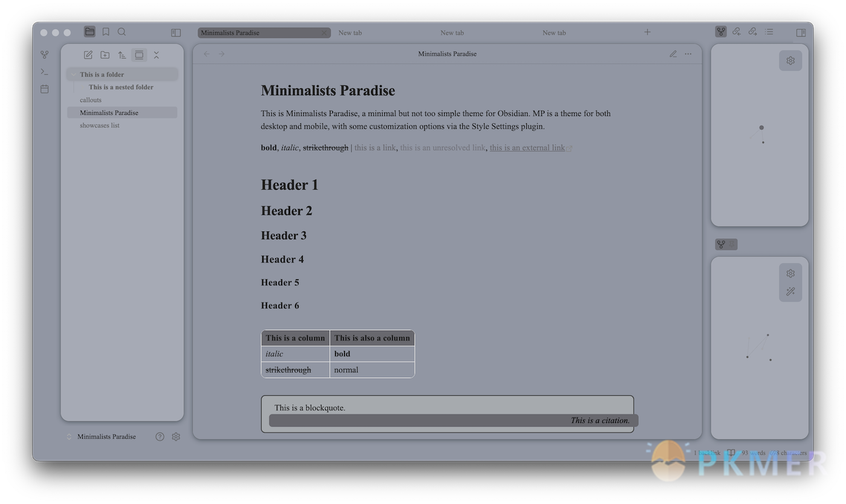The image size is (846, 504).
Task: Toggle the right sidebar
Action: click(x=801, y=33)
